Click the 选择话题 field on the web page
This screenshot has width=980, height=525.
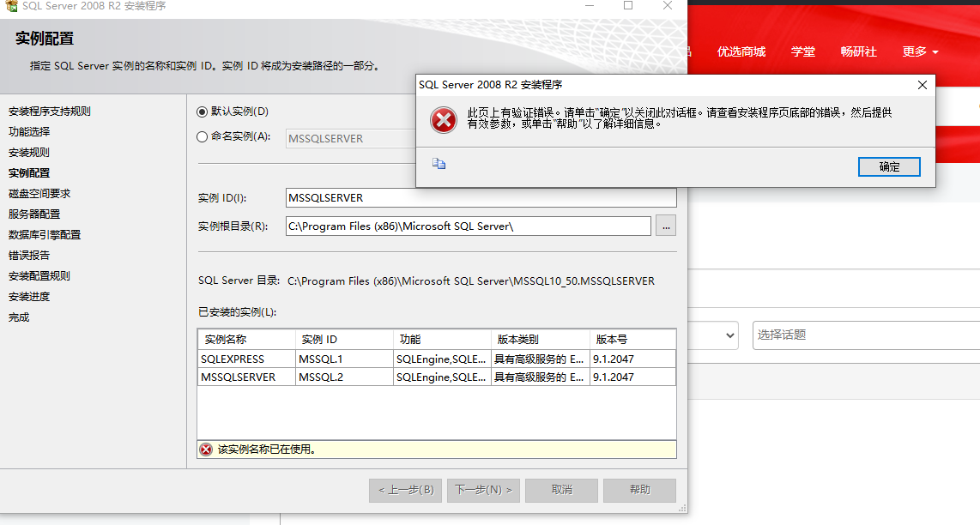click(x=866, y=335)
